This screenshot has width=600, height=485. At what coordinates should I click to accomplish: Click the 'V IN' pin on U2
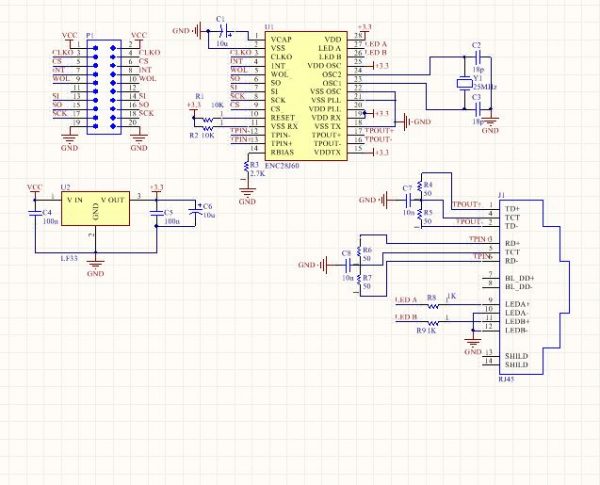click(75, 200)
